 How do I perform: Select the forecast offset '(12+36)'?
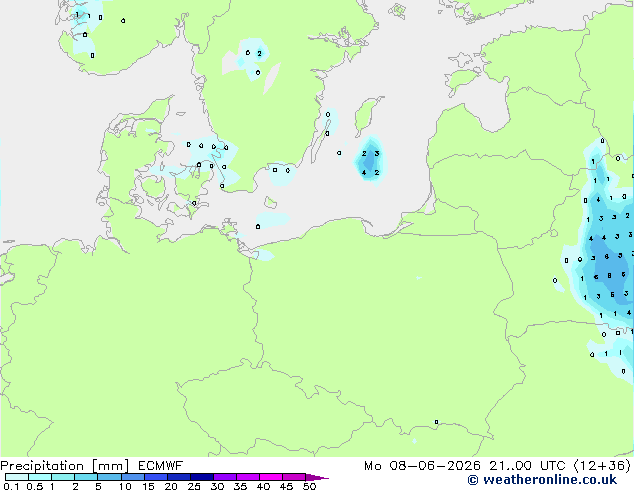tap(602, 466)
